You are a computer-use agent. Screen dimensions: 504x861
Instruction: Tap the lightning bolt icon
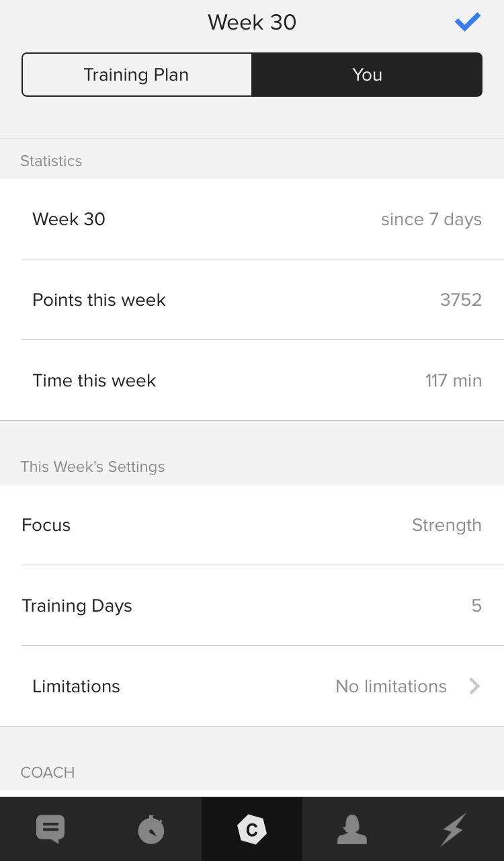click(453, 829)
